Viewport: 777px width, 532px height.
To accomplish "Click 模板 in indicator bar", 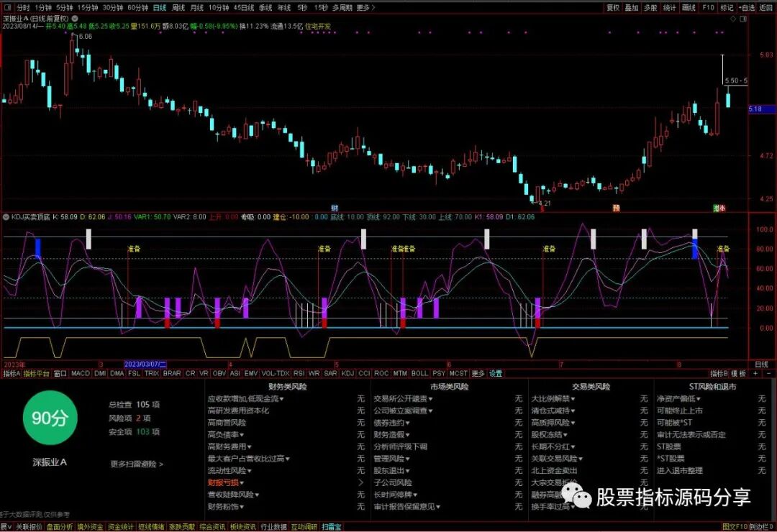I will [739, 374].
